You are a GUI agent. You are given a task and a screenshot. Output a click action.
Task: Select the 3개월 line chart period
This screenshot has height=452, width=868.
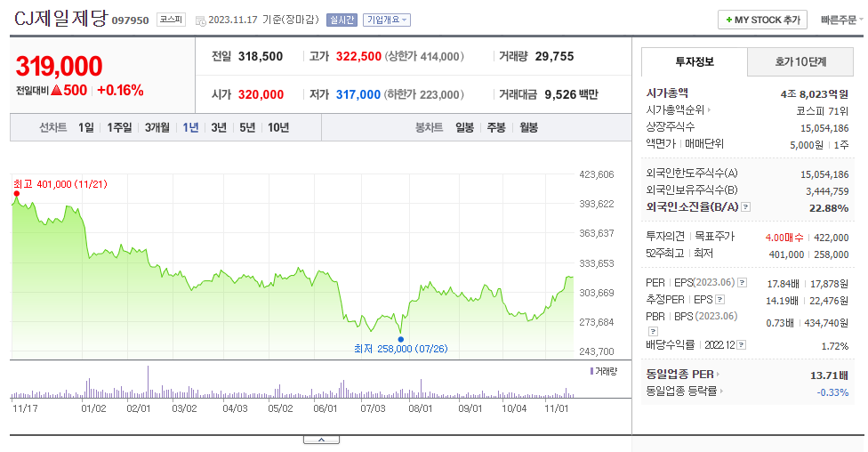157,127
